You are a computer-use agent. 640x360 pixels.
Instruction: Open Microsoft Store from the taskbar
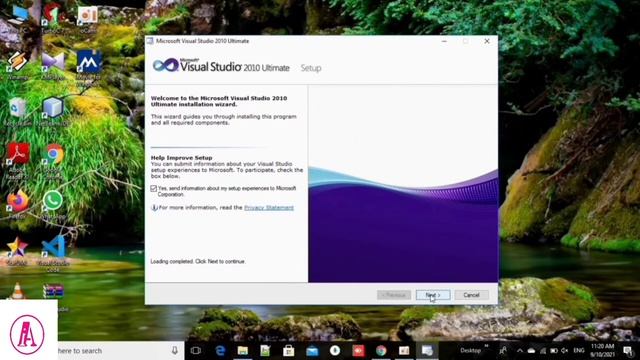pos(289,351)
